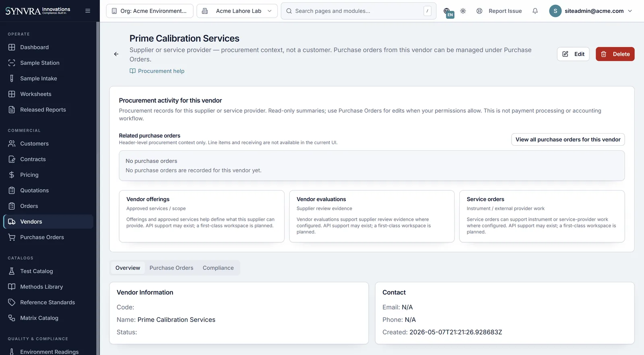The image size is (644, 355).
Task: Click View all purchase orders for this vendor
Action: 568,140
